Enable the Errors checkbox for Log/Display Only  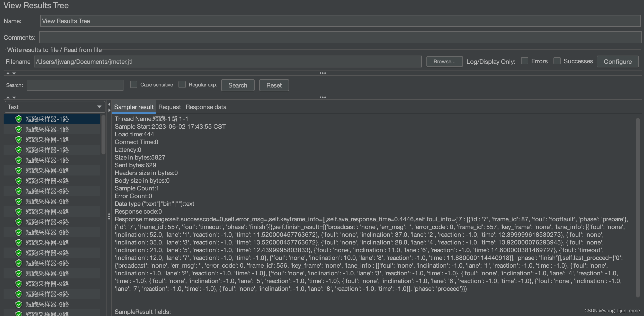(x=524, y=61)
